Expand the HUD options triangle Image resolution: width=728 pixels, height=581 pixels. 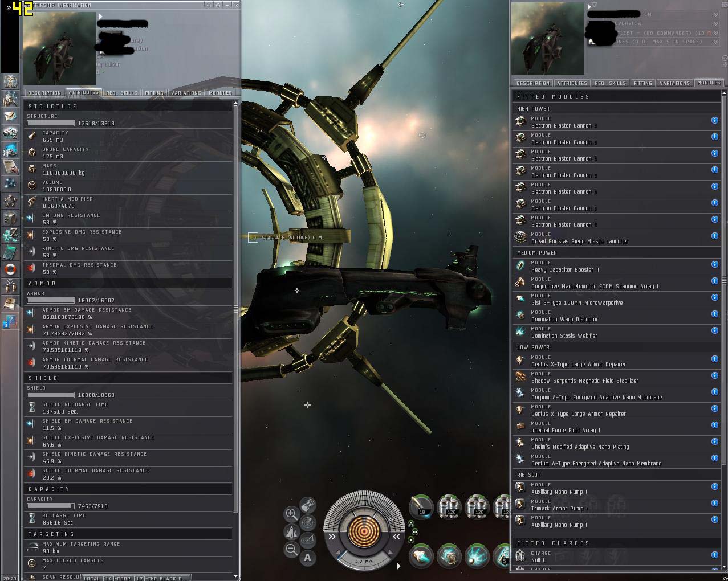tap(398, 566)
